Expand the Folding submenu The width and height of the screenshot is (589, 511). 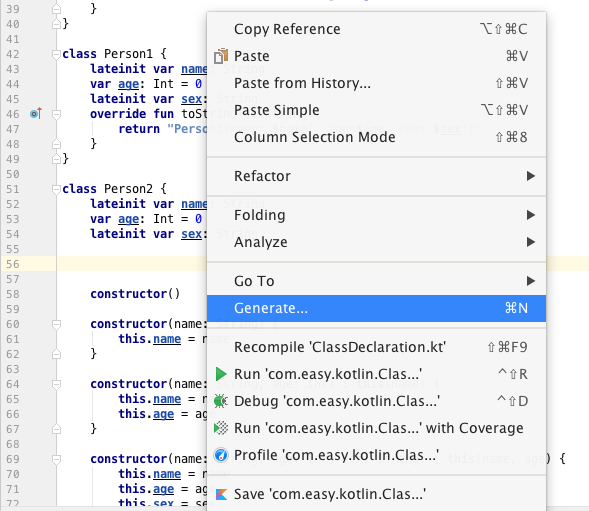[376, 215]
